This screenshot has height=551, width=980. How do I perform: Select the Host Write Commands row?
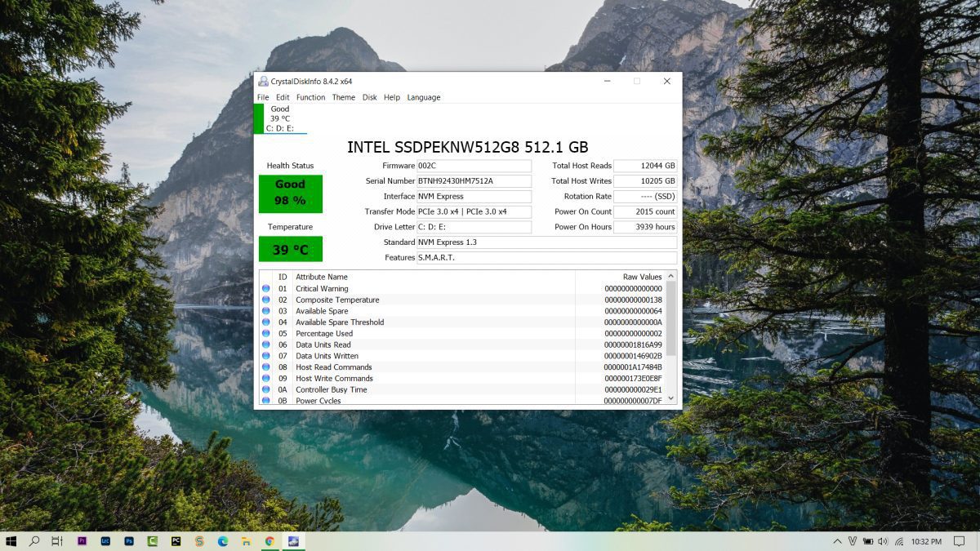tap(462, 378)
